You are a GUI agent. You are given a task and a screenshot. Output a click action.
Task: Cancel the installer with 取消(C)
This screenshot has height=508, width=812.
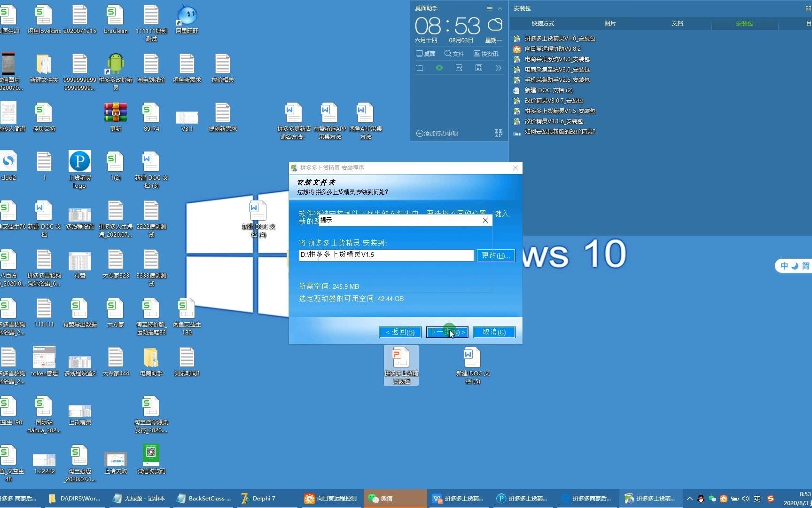pos(494,332)
